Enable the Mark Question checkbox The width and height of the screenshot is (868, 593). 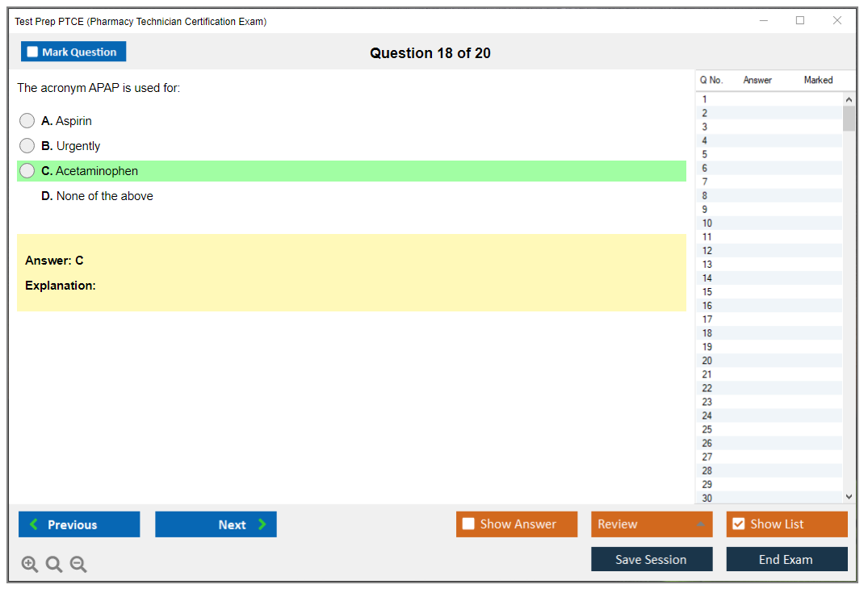point(33,52)
